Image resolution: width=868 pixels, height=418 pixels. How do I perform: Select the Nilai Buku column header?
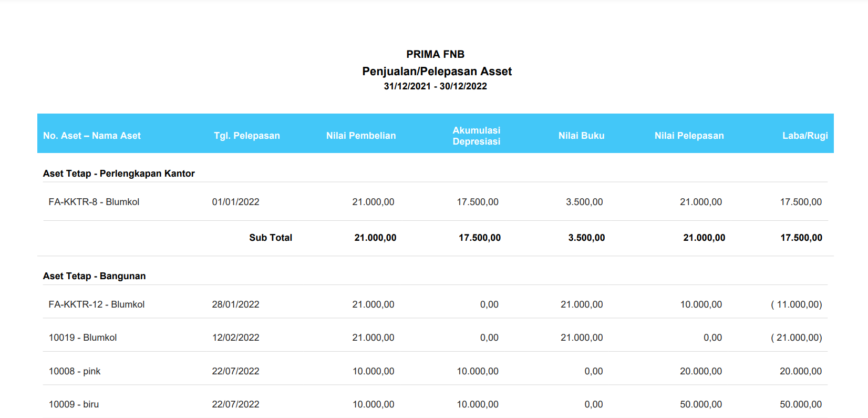[581, 136]
